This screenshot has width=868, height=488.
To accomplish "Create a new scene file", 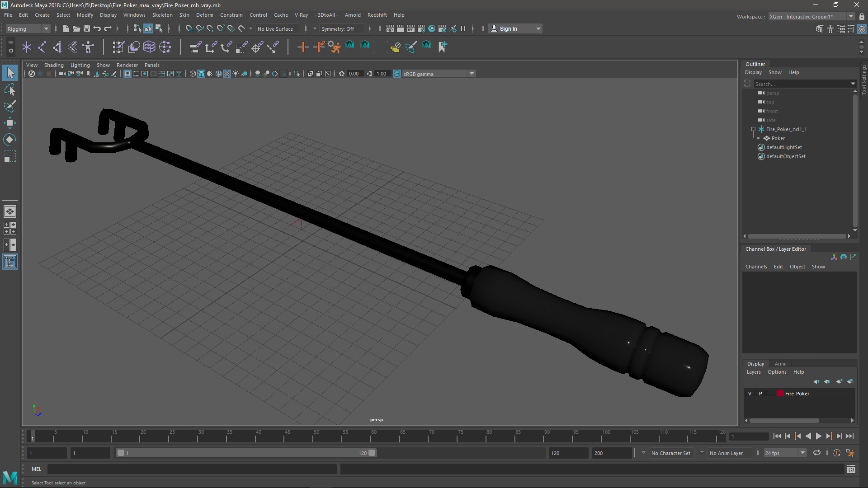I will click(x=66, y=28).
